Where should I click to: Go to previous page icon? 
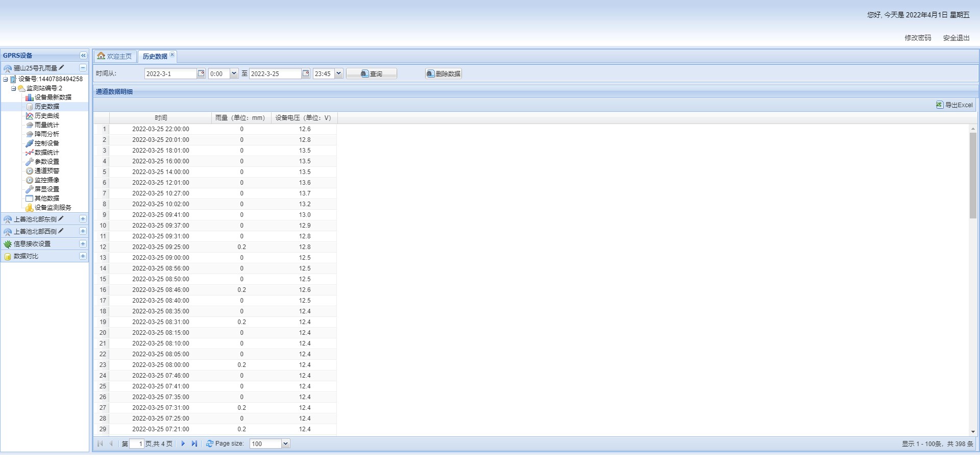[x=111, y=444]
